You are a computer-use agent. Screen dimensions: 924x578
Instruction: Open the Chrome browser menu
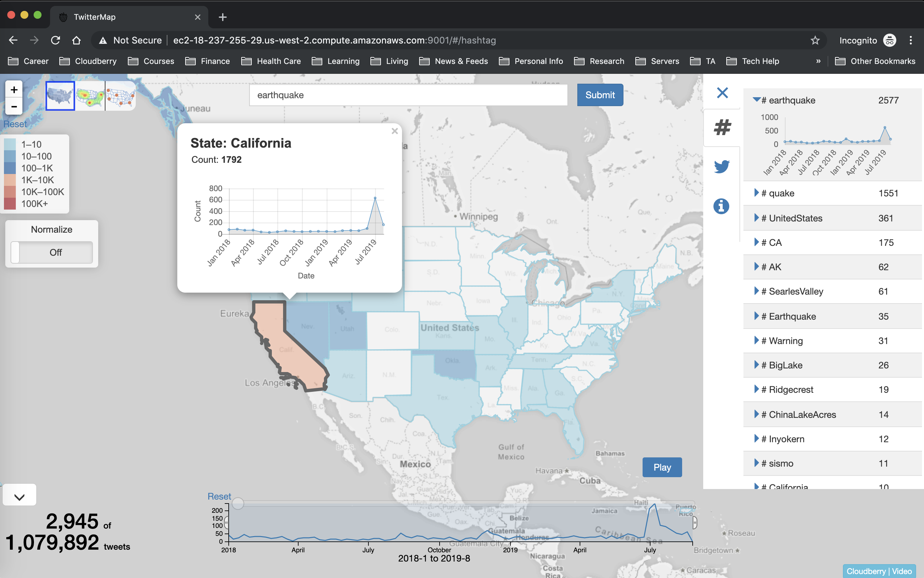[911, 40]
